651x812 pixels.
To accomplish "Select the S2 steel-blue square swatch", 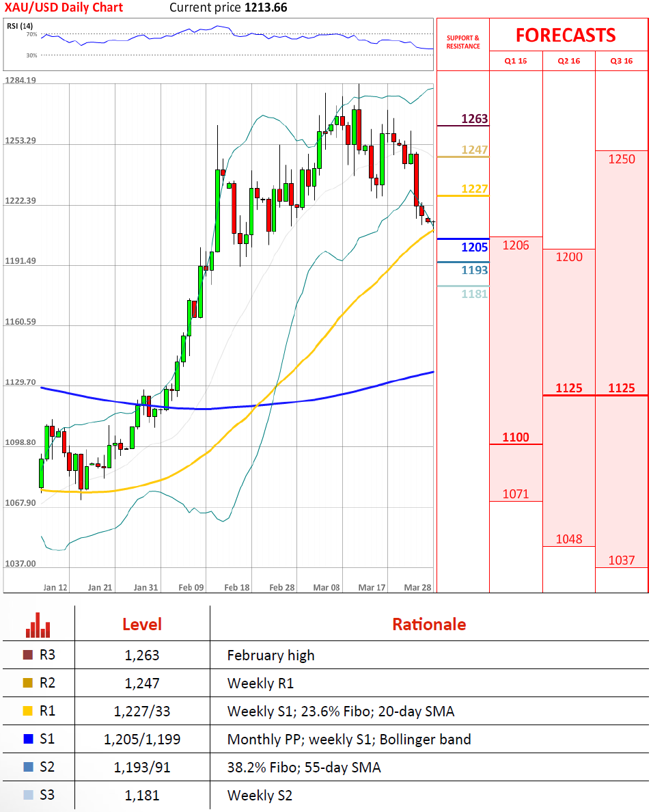I will pos(28,767).
